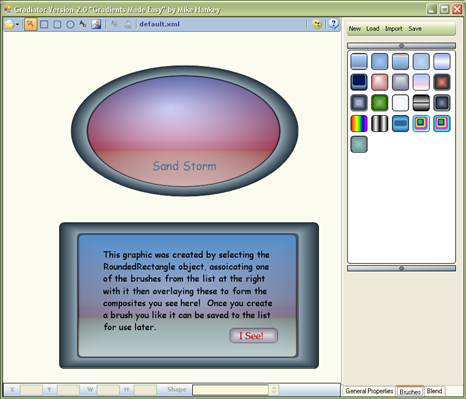Pick the dark slate framed square swatch
The height and width of the screenshot is (399, 466).
(x=442, y=103)
